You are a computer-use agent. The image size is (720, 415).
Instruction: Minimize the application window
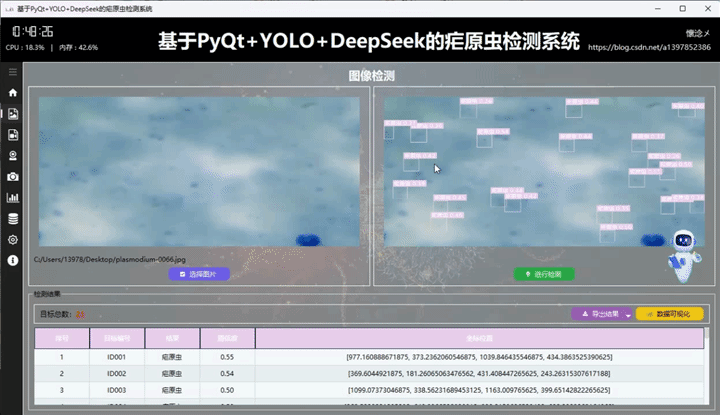(x=658, y=9)
